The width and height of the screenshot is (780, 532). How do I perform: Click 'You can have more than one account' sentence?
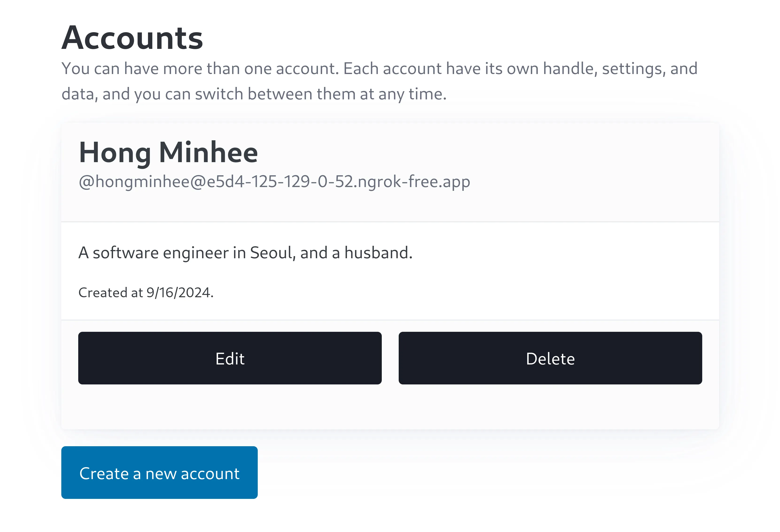[x=200, y=68]
